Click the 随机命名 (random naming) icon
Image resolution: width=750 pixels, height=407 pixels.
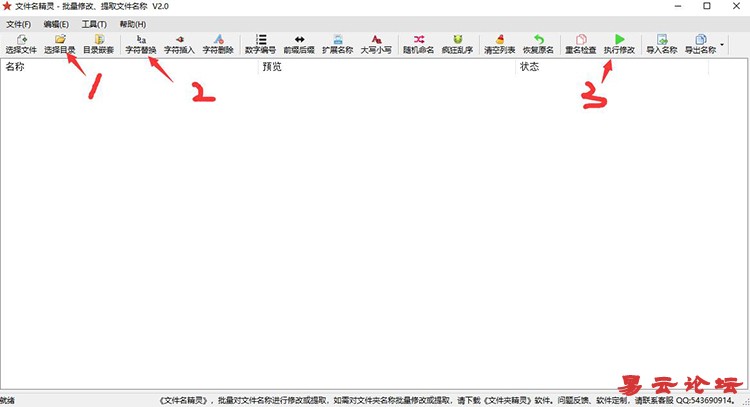click(x=419, y=44)
